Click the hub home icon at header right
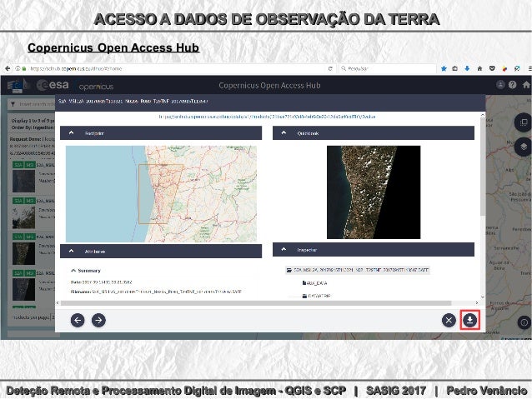This screenshot has width=532, height=399. click(x=526, y=85)
